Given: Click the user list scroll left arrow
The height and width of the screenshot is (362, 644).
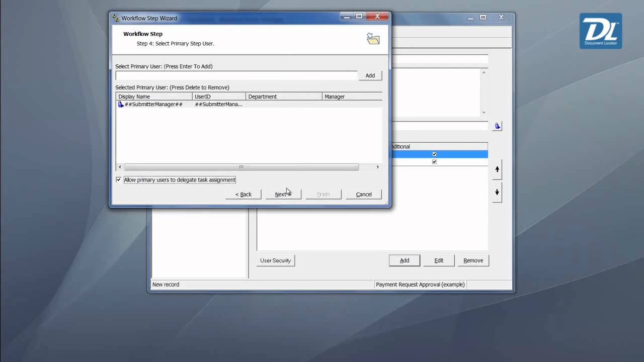Looking at the screenshot, I should 120,167.
